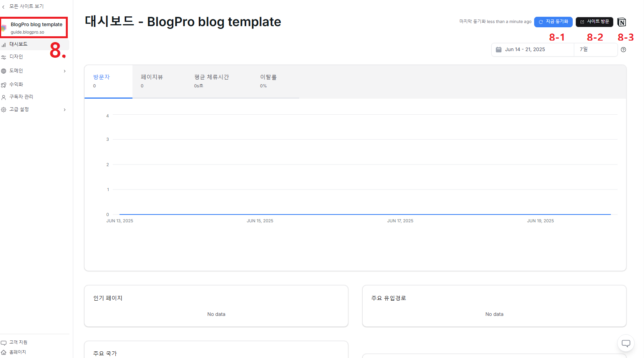Click the 주요 유입경로 heading

tap(388, 298)
